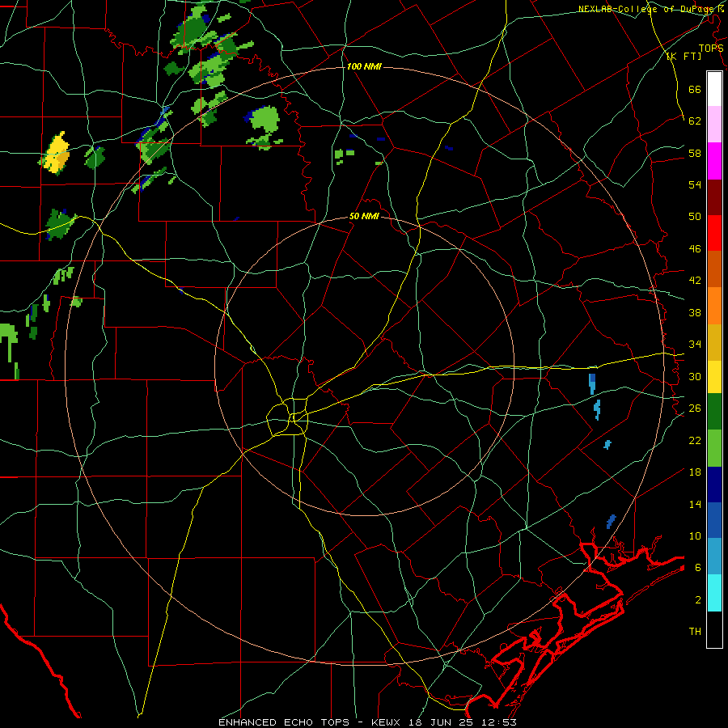Click the "14" scale label
The width and height of the screenshot is (728, 728).
(695, 504)
